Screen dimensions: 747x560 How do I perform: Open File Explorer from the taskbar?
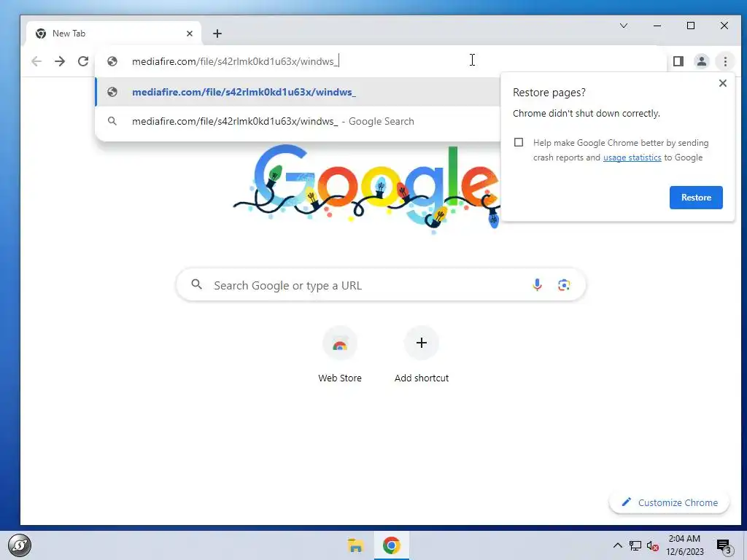pyautogui.click(x=355, y=545)
